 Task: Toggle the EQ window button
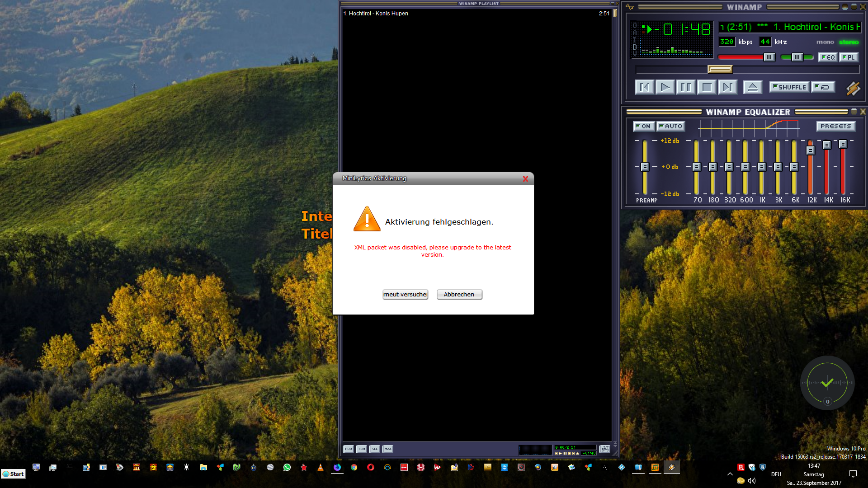(828, 57)
